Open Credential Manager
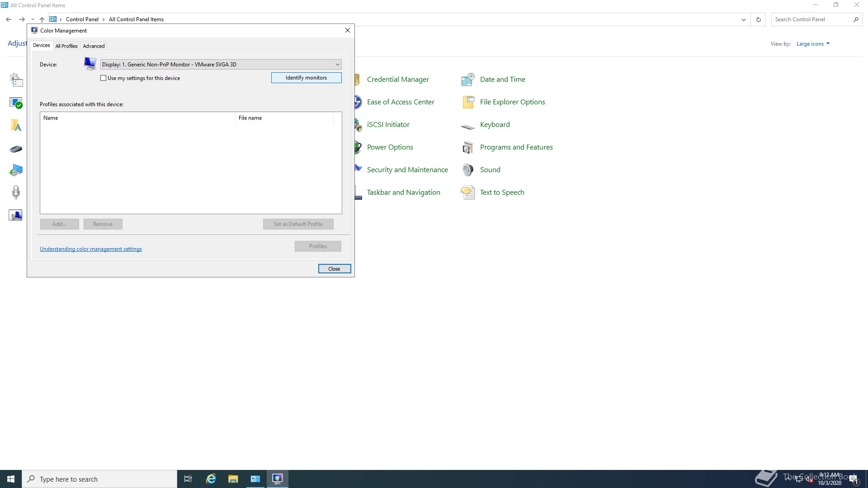The width and height of the screenshot is (868, 488). click(398, 80)
